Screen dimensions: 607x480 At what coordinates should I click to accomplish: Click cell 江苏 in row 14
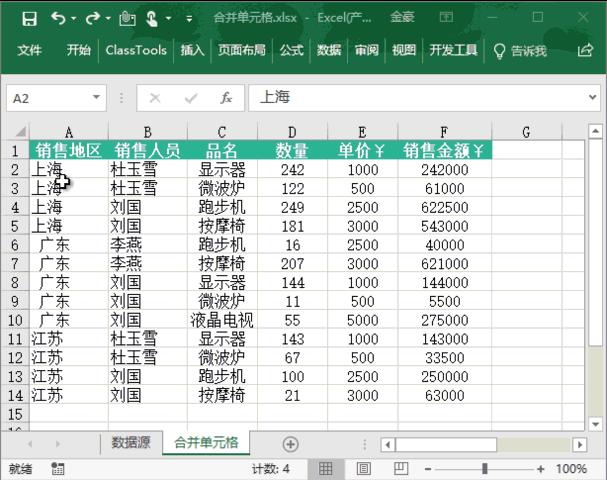[69, 395]
